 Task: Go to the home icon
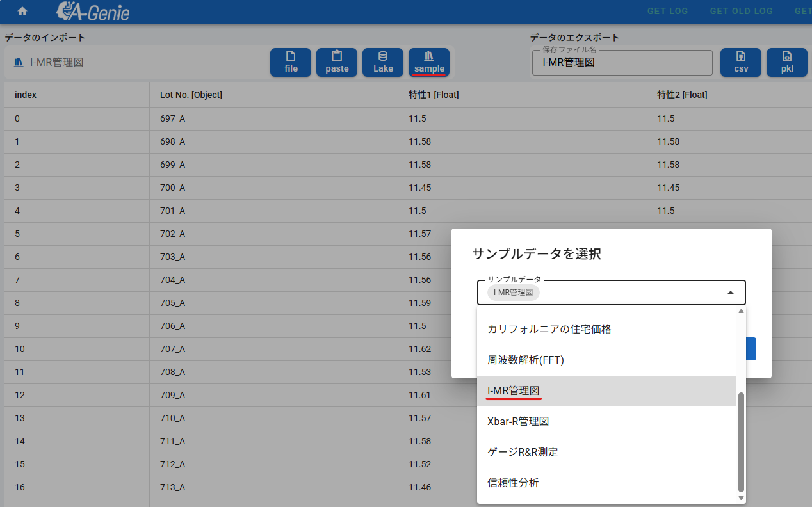(x=22, y=11)
